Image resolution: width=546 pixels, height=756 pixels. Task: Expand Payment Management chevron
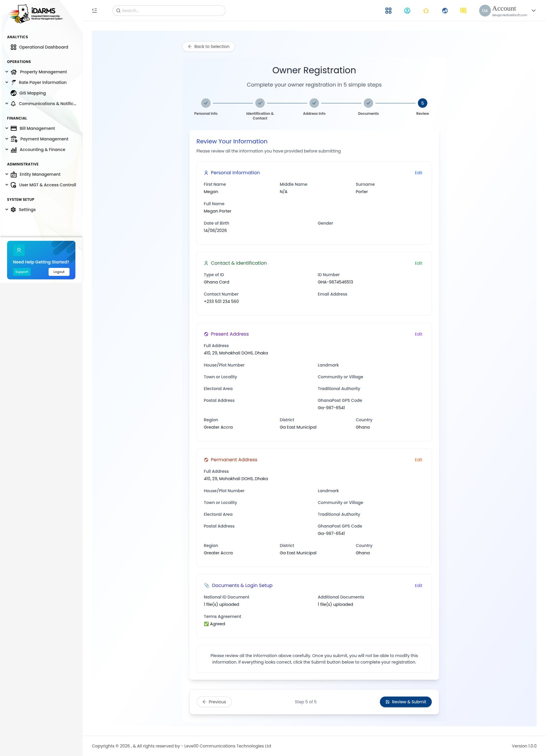click(x=7, y=139)
